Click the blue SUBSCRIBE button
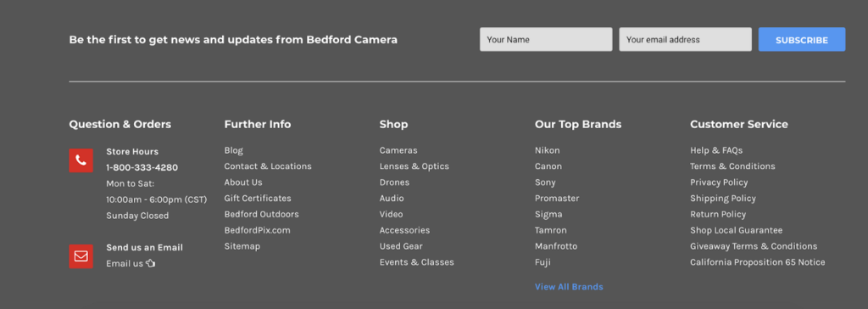 click(x=802, y=39)
